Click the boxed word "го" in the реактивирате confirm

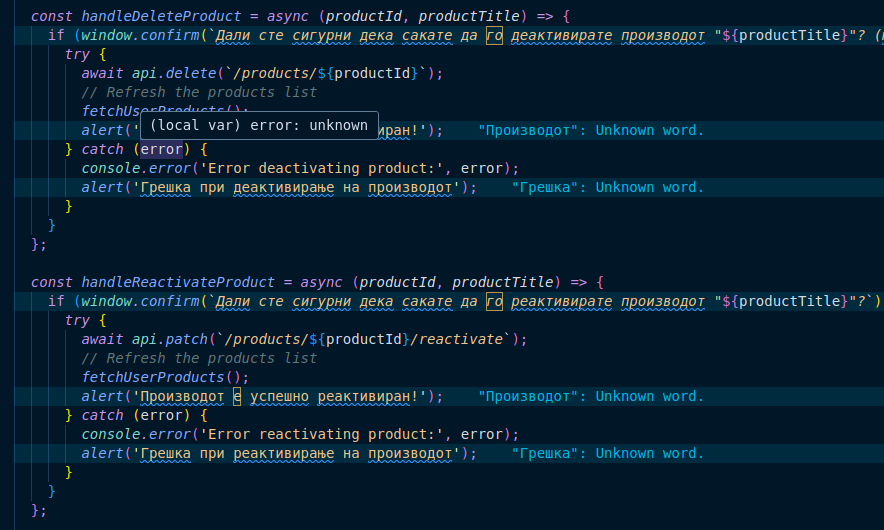coord(494,301)
